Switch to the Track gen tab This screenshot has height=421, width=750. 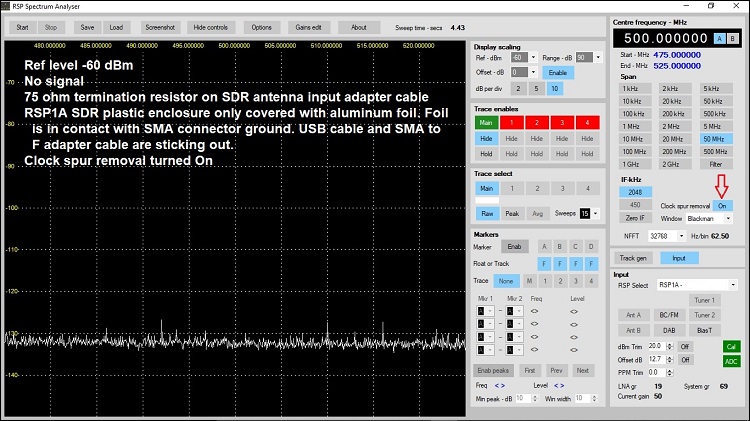coord(632,257)
